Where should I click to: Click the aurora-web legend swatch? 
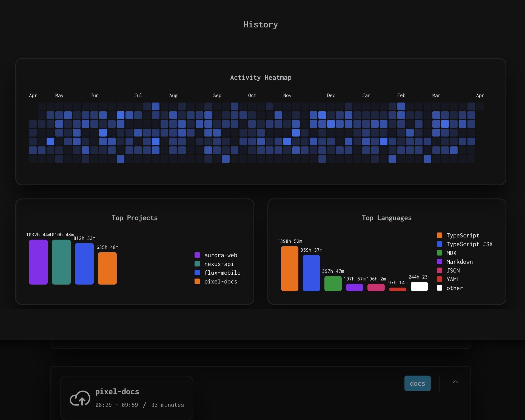(197, 255)
